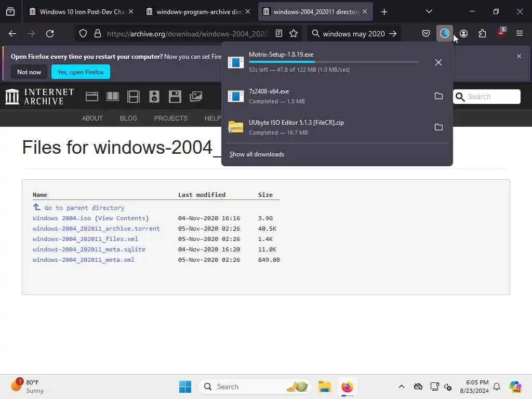This screenshot has width=532, height=399.
Task: Bookmark this page with star icon
Action: pos(294,33)
